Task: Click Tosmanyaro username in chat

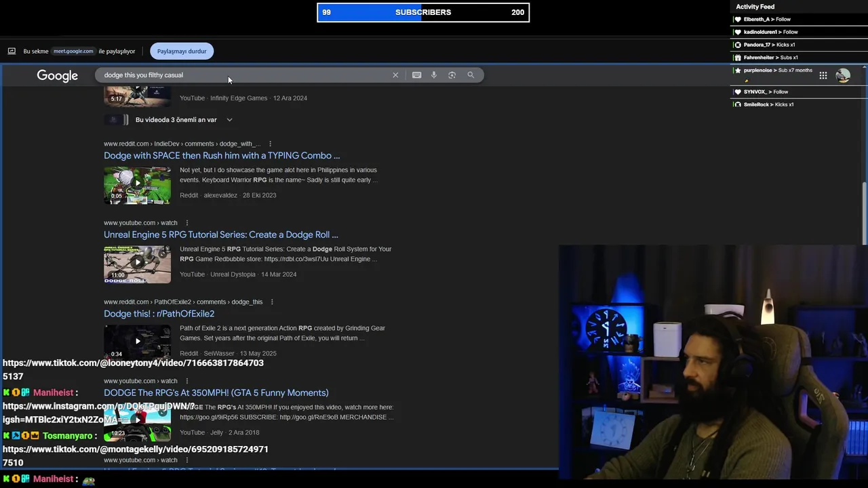Action: point(67,436)
